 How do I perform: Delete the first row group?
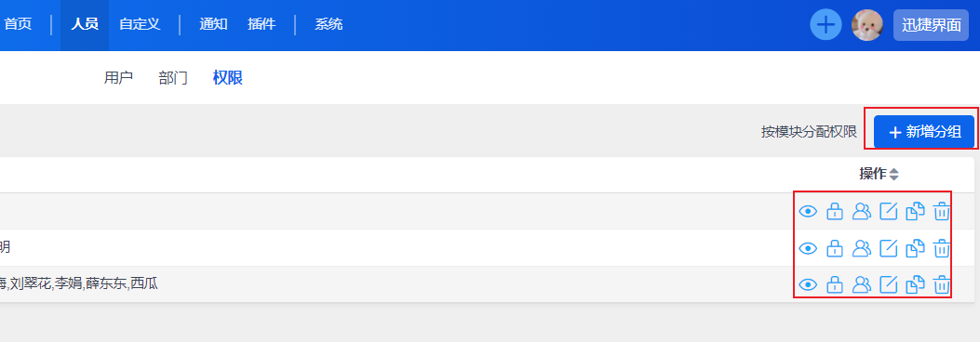941,212
